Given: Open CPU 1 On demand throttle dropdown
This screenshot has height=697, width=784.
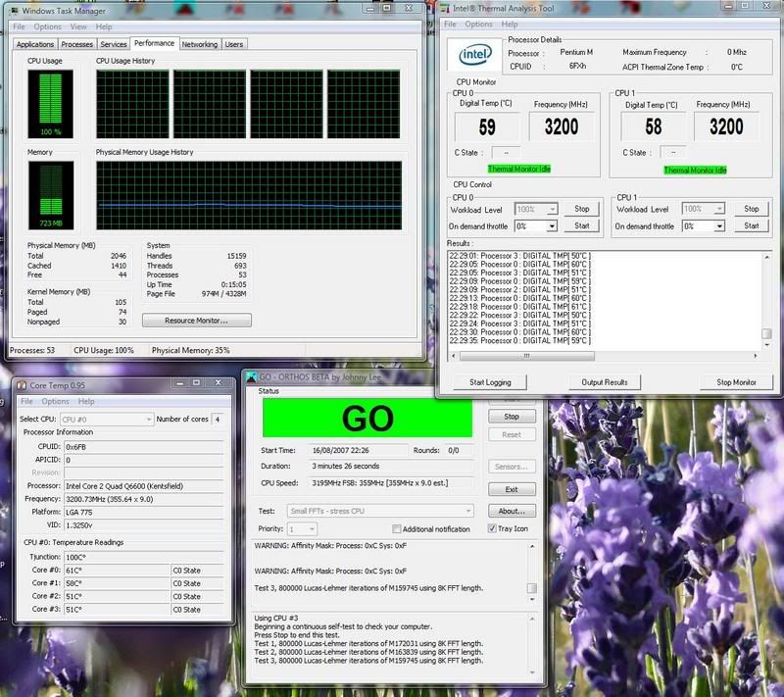Looking at the screenshot, I should [x=703, y=226].
